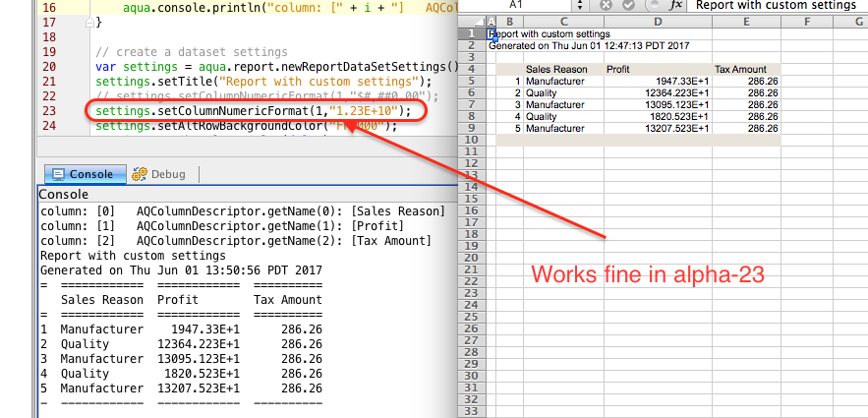Collapse code fold marker at line 17

[x=89, y=23]
